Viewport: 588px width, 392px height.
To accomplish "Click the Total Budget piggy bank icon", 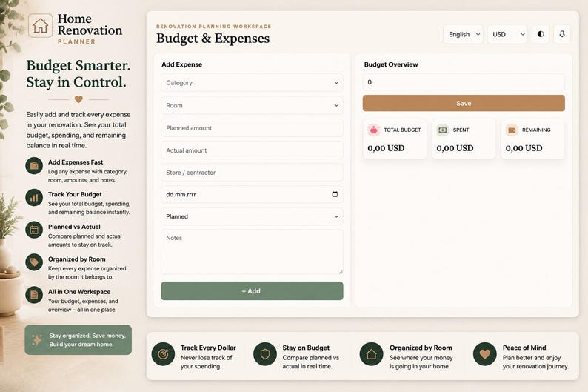I will (x=373, y=130).
